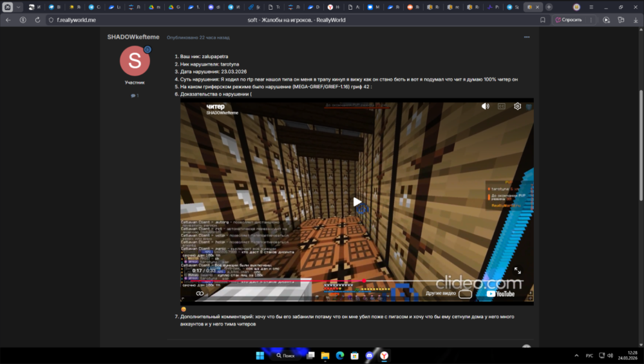This screenshot has width=644, height=364.
Task: Click the taskbar Поиск search box
Action: tap(286, 356)
